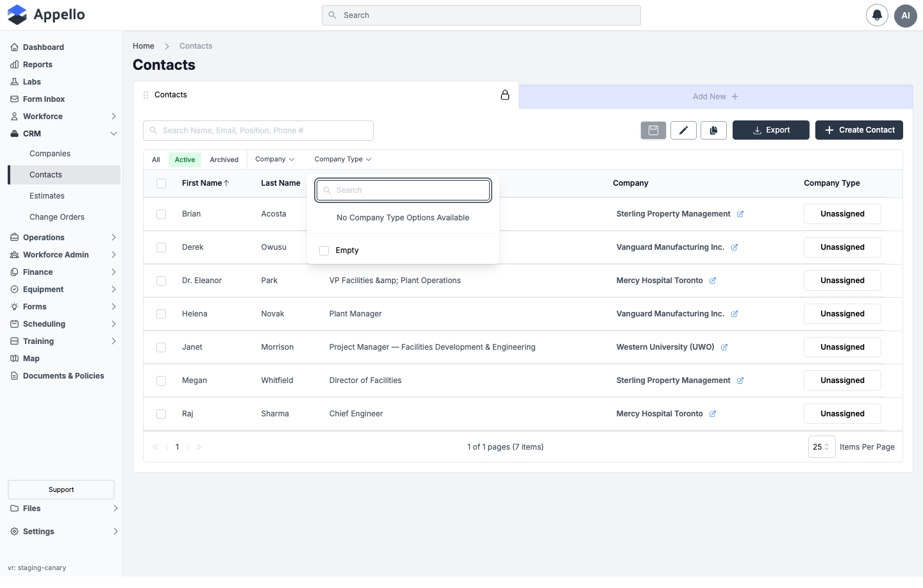Click the pencil edit view button
This screenshot has height=588, width=923.
click(x=683, y=130)
